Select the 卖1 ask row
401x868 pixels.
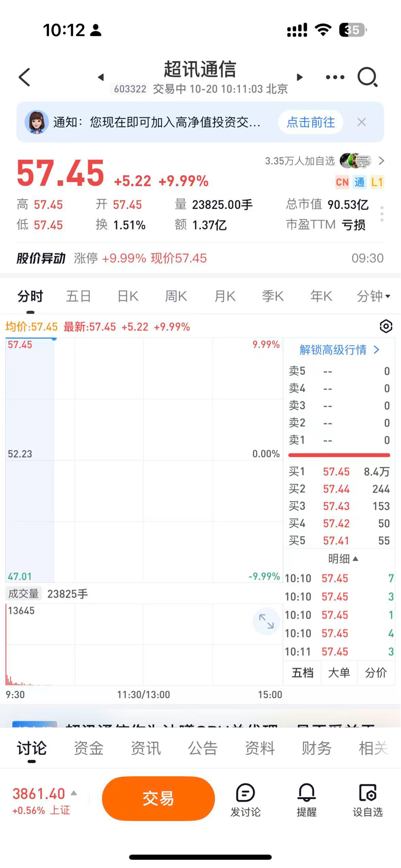tap(339, 441)
